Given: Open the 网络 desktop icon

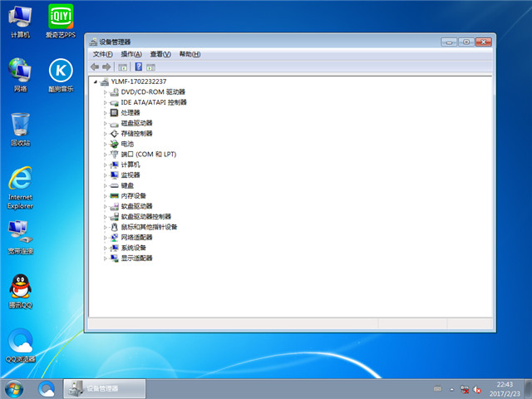Looking at the screenshot, I should point(20,75).
